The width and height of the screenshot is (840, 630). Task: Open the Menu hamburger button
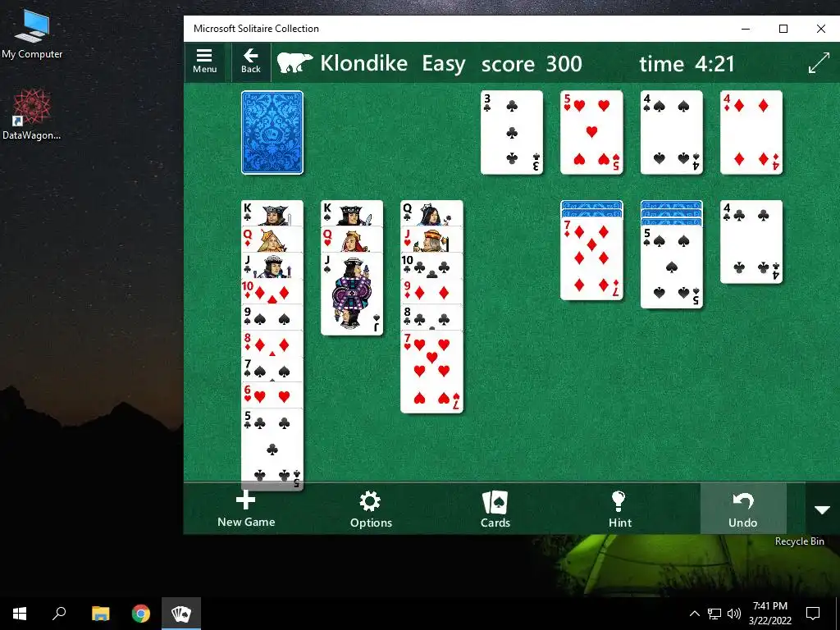pyautogui.click(x=204, y=62)
